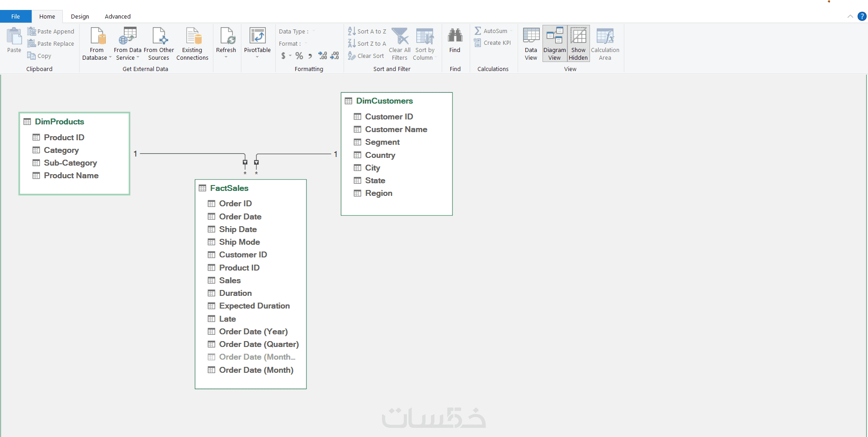Switch to the Advanced tab
Screen dimensions: 868x437
[x=118, y=16]
